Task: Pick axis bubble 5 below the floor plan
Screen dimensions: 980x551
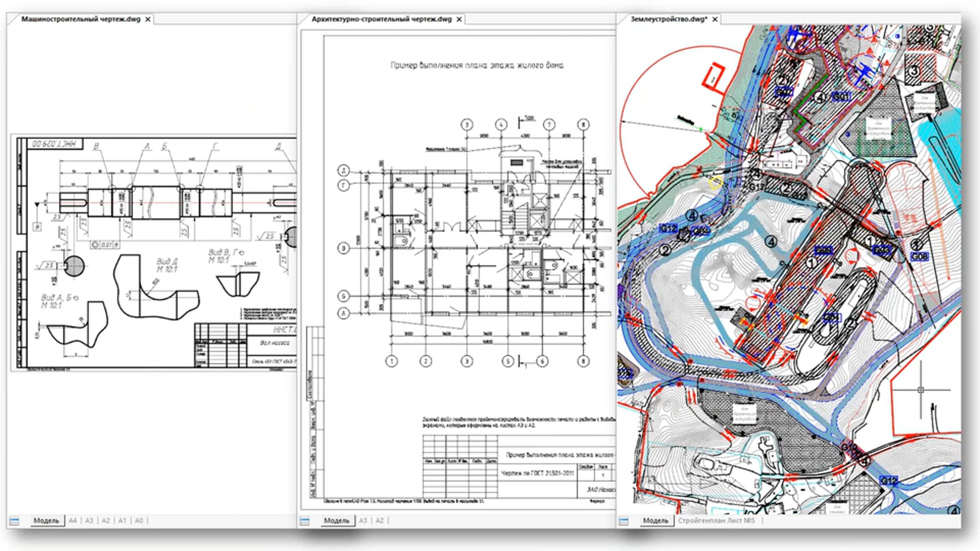Action: [x=508, y=361]
